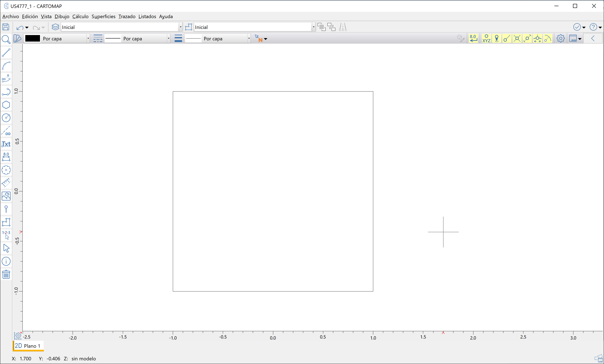
Task: Toggle the 8.0 coordinate entry snap
Action: [473, 39]
